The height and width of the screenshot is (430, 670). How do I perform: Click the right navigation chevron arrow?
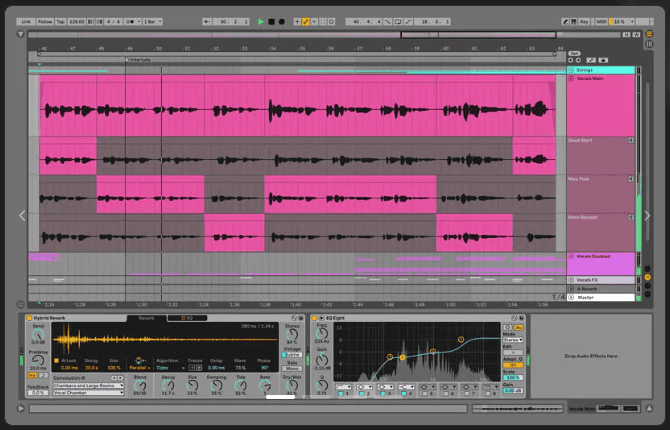(x=647, y=216)
